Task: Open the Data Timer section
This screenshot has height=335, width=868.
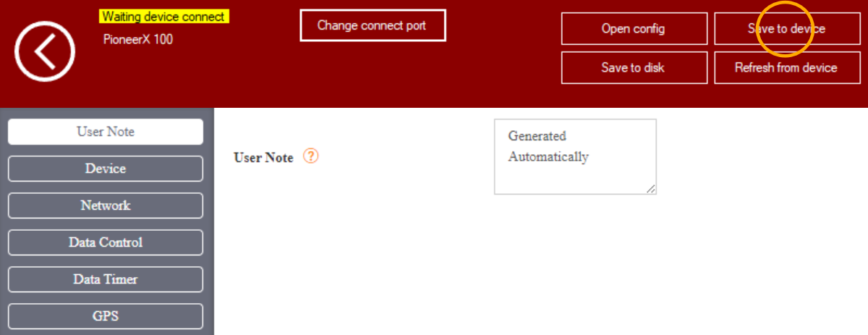Action: click(x=106, y=279)
